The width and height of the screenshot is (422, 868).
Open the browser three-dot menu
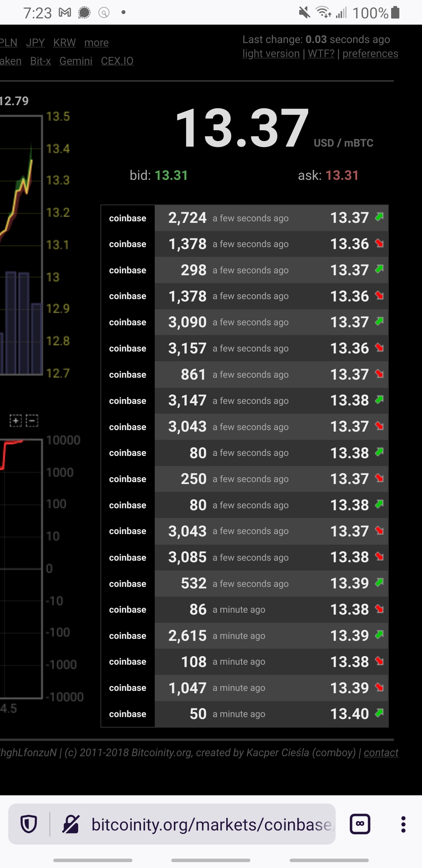coord(403,824)
